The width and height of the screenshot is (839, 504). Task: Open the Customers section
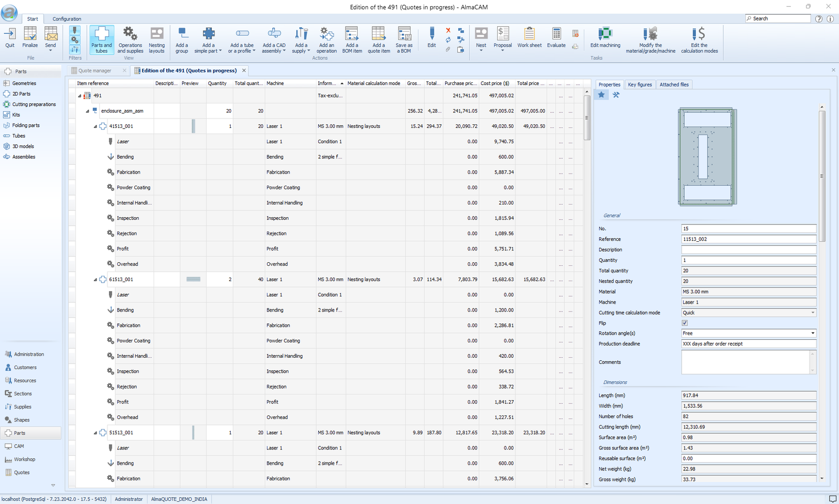[25, 368]
